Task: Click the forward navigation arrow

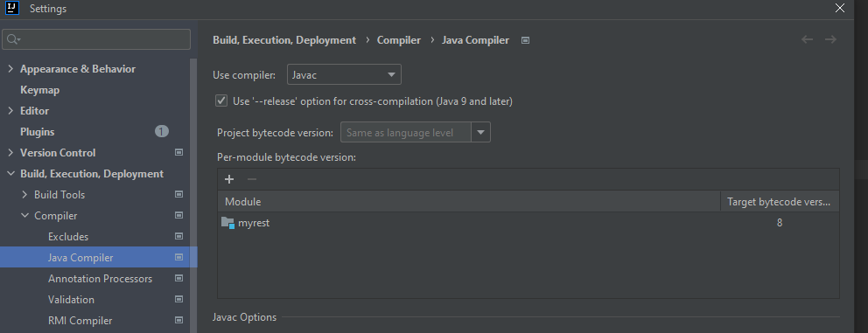Action: click(830, 40)
